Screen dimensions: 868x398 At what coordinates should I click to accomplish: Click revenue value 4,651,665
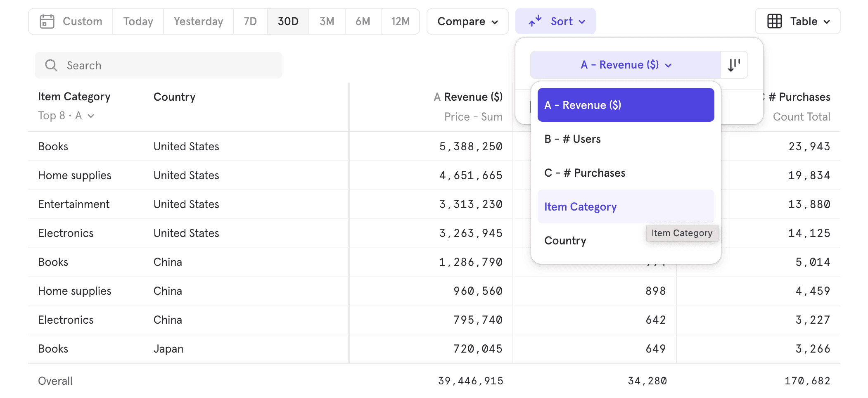471,175
